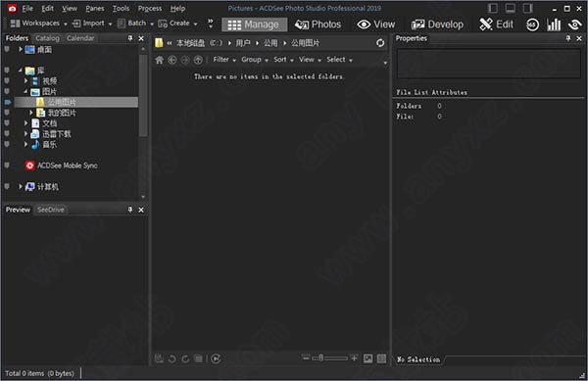Toggle easy-select marker for 视频

[x=7, y=81]
